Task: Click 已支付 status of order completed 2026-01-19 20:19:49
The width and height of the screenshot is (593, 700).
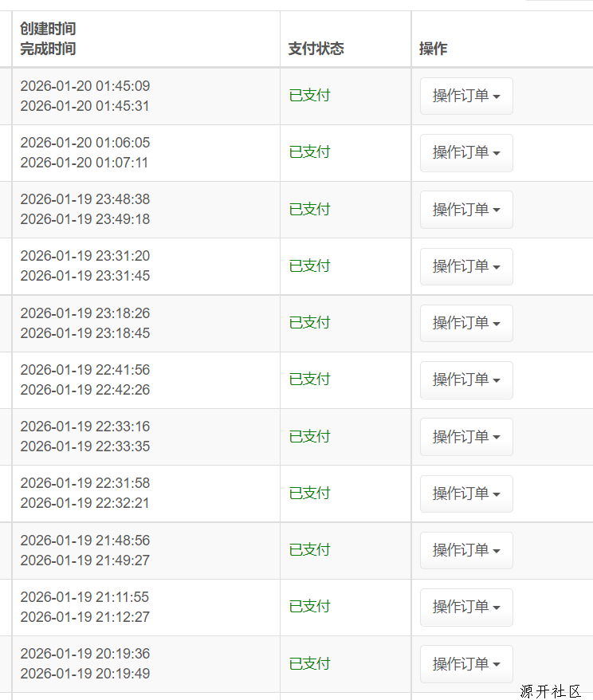Action: 309,663
